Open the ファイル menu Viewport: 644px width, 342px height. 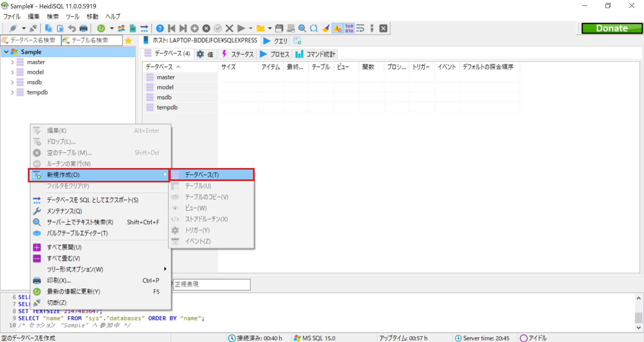coord(12,16)
